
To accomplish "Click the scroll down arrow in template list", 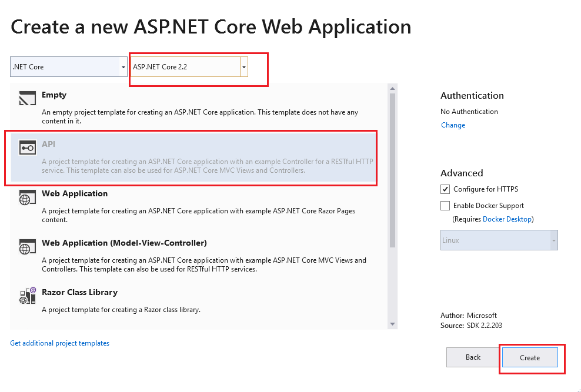I will pos(392,324).
